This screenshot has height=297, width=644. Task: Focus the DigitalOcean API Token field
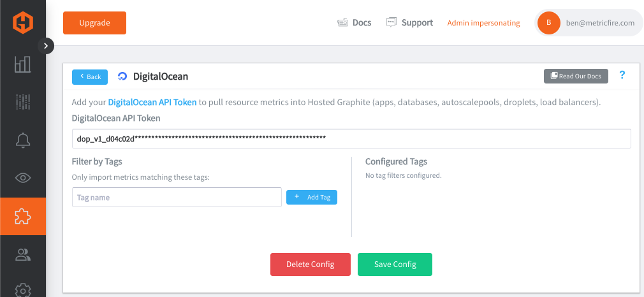pos(351,139)
